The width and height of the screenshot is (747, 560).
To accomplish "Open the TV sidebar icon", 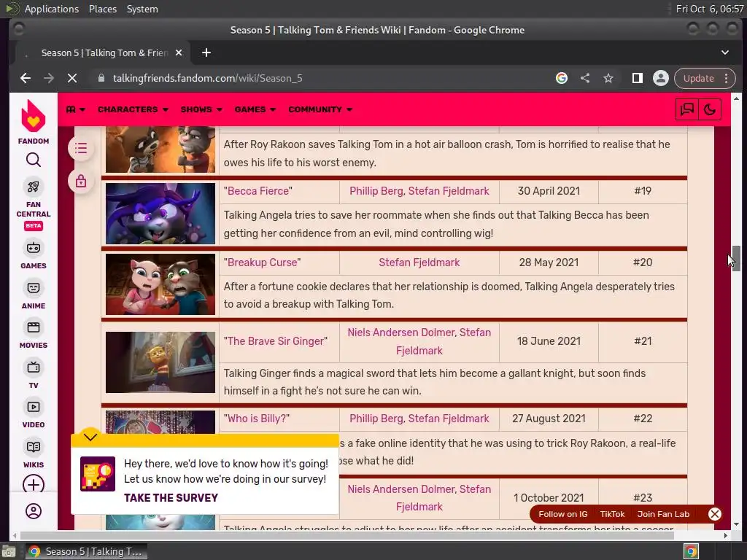I will click(x=34, y=367).
